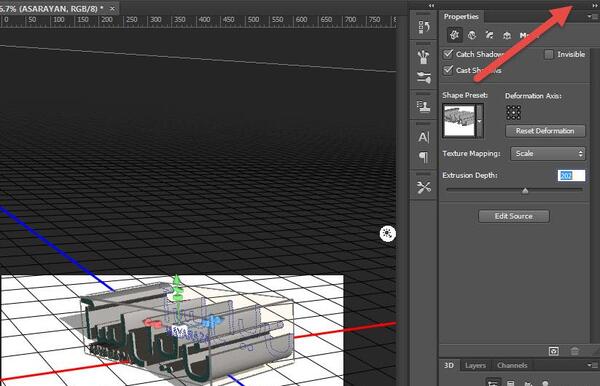Close the ASARAYAN document tab

point(112,8)
